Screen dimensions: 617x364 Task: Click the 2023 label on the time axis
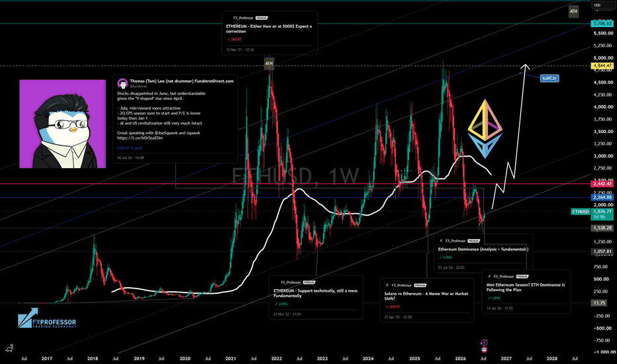(x=322, y=359)
